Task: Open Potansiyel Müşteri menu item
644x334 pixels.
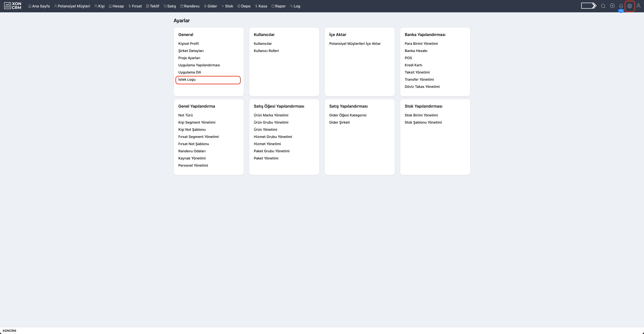Action: point(72,6)
